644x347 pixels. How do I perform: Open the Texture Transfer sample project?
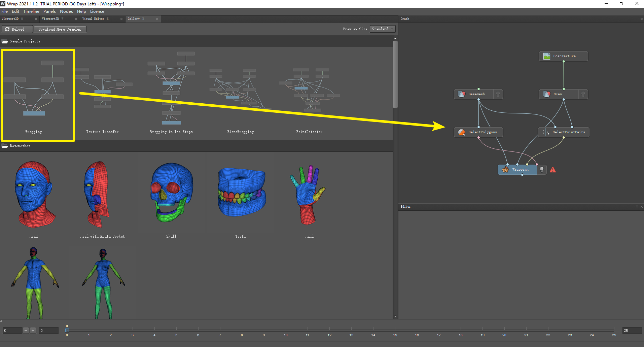pyautogui.click(x=102, y=93)
